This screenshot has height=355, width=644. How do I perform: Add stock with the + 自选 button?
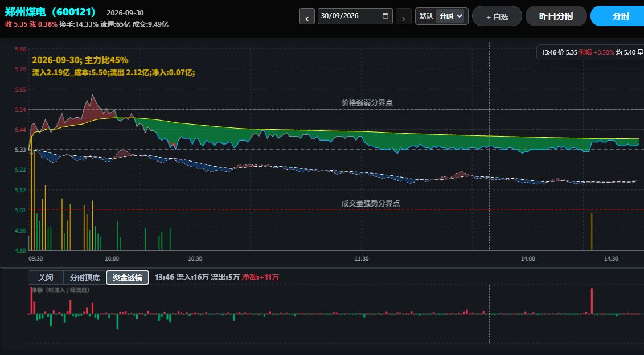[x=497, y=16]
